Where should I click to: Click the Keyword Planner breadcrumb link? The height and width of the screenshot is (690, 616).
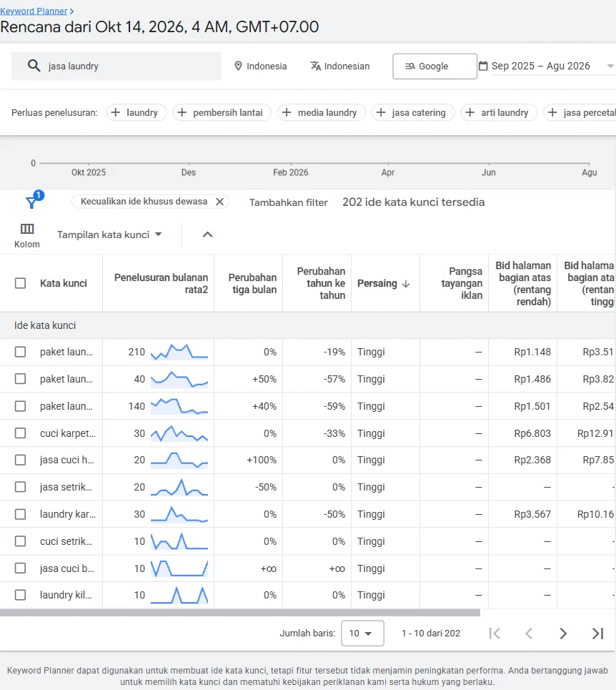pos(34,11)
